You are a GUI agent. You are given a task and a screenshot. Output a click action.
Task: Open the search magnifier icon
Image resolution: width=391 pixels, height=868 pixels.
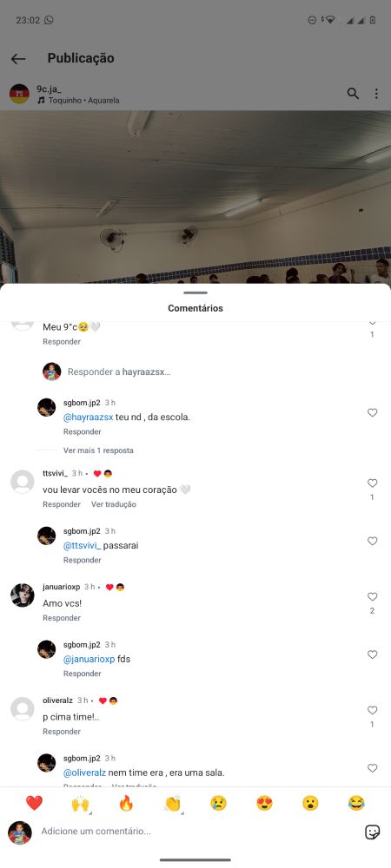tap(353, 94)
